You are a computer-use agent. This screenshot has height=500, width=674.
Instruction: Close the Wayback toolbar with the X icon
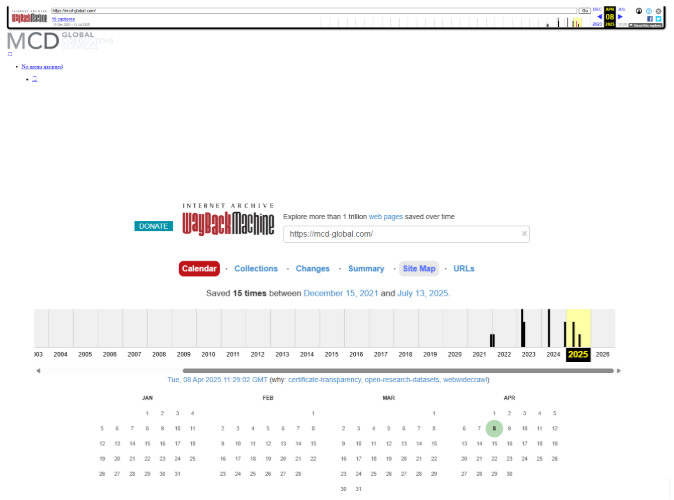click(659, 11)
